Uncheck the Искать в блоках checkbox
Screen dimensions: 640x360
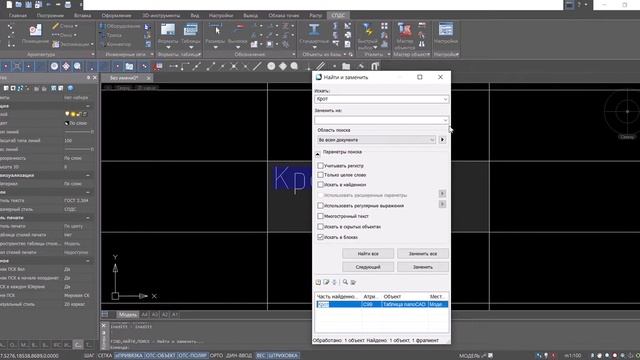(320, 237)
